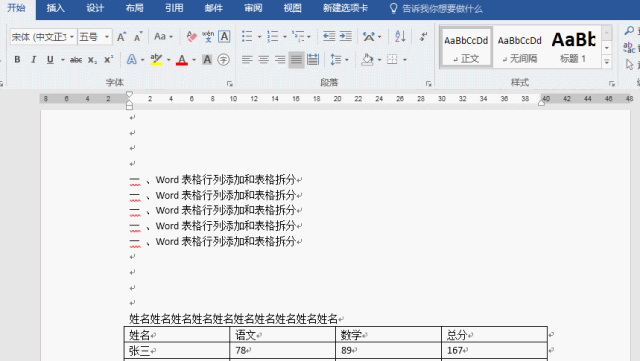Open the font size dropdown 五号
This screenshot has height=361, width=640.
coord(95,37)
